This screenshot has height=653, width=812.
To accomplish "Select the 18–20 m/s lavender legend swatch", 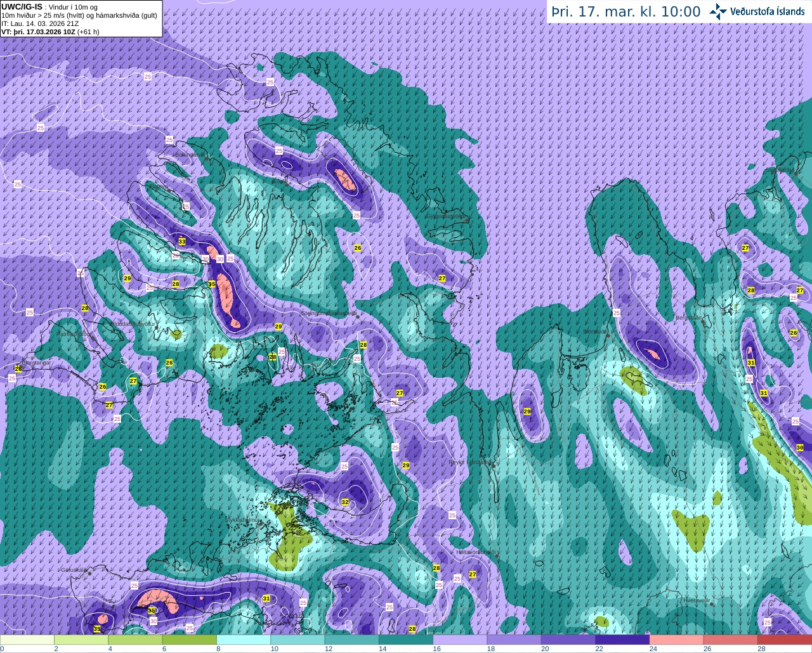I will [514, 640].
